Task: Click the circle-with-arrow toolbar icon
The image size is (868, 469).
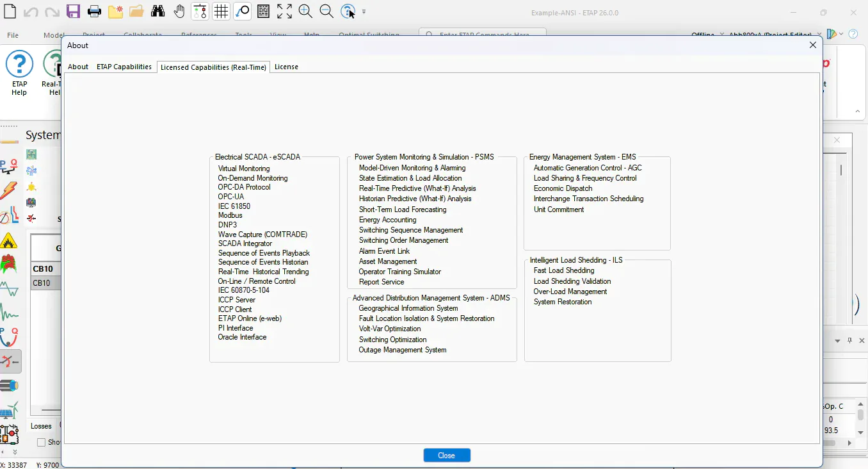Action: 242,12
